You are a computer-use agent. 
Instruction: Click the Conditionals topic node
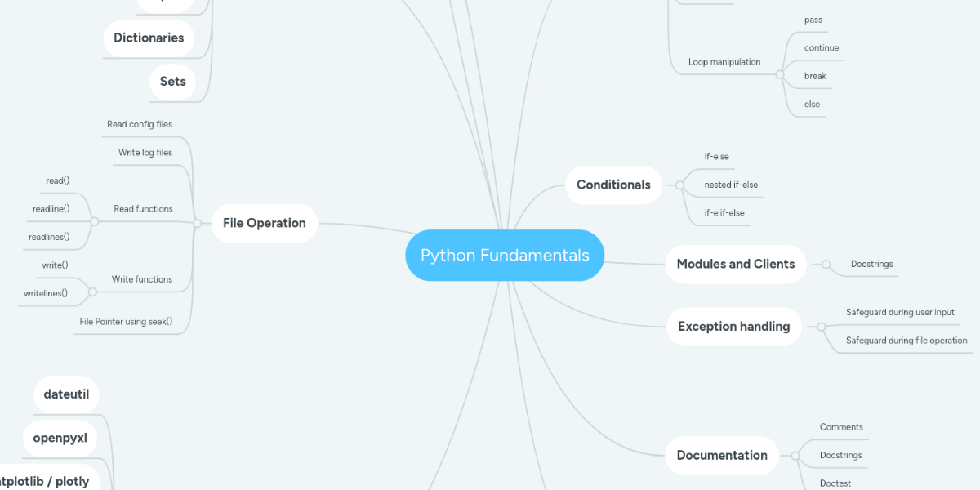coord(613,185)
